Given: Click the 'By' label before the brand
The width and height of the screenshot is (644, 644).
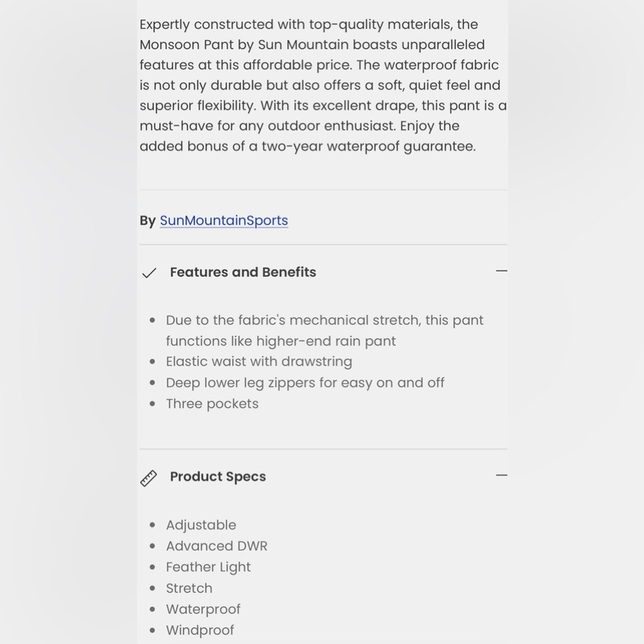Looking at the screenshot, I should coord(147,220).
